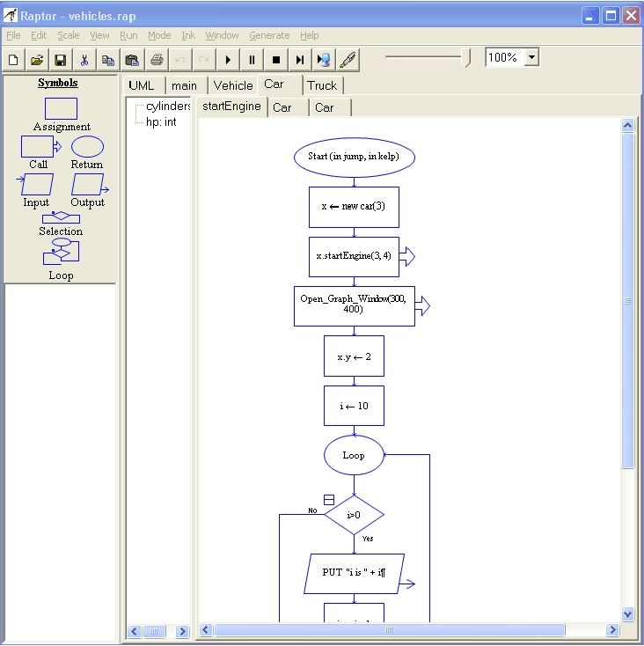Print the flowchart with the printer icon
The image size is (644, 646).
pyautogui.click(x=157, y=60)
